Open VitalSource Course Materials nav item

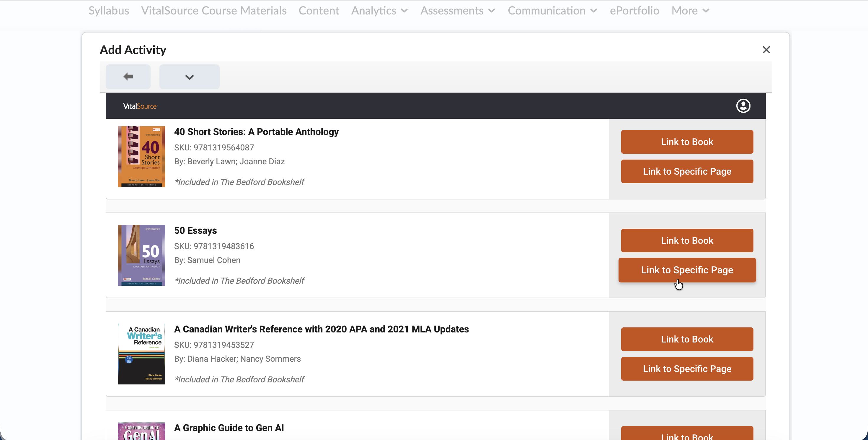pyautogui.click(x=214, y=10)
